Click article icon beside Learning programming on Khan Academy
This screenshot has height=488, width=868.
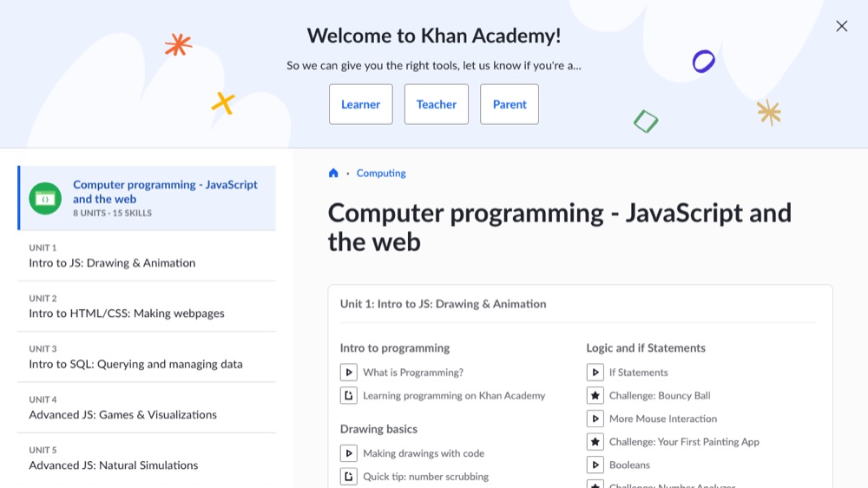349,395
